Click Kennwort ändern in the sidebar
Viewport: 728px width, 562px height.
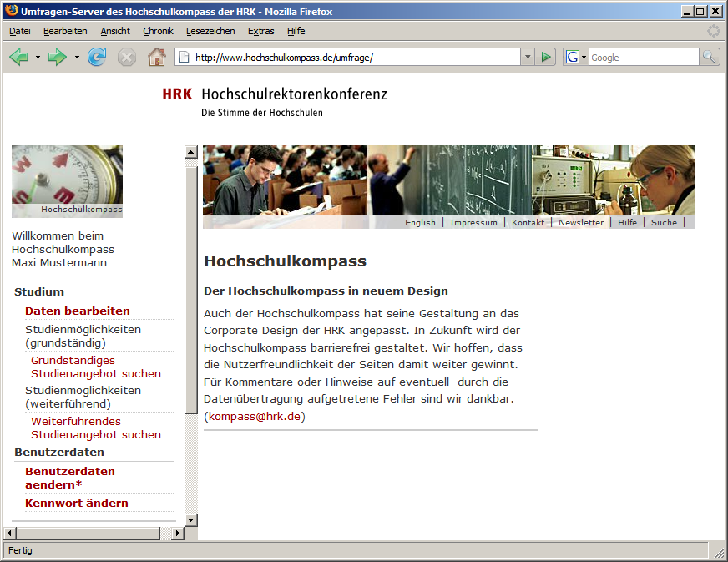point(77,503)
